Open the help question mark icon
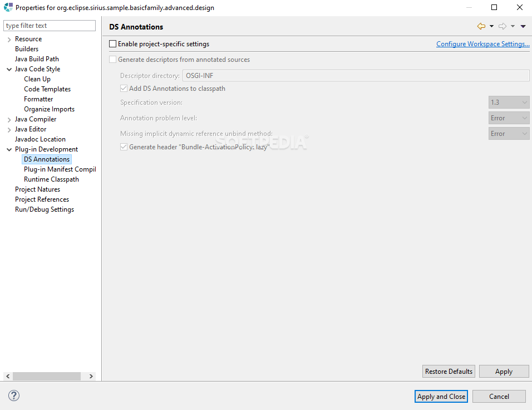The height and width of the screenshot is (410, 532). tap(13, 396)
